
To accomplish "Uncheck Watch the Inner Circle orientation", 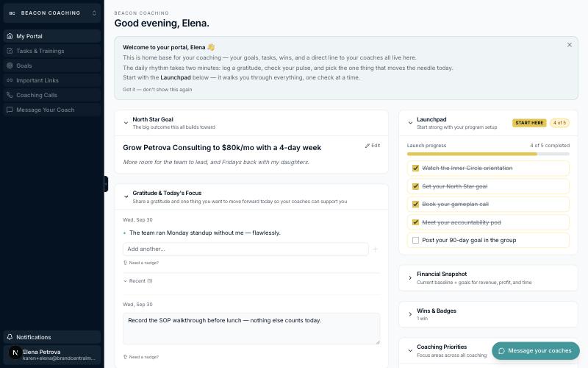I will click(x=415, y=168).
